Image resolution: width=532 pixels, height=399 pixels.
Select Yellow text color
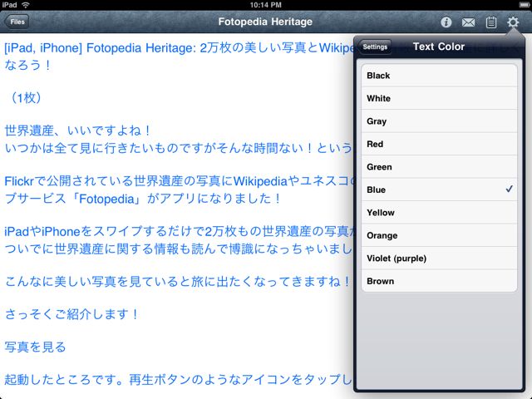pos(439,213)
